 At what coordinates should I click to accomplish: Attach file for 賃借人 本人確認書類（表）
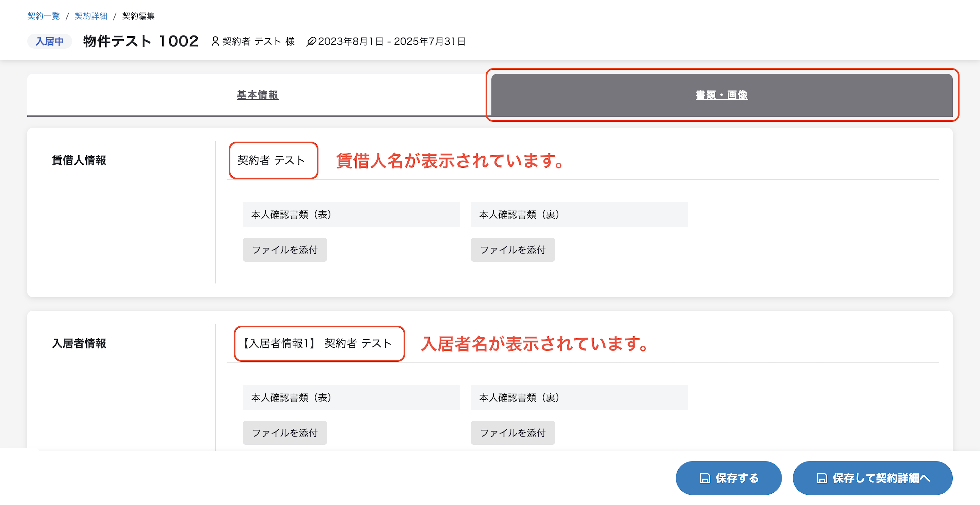click(285, 250)
